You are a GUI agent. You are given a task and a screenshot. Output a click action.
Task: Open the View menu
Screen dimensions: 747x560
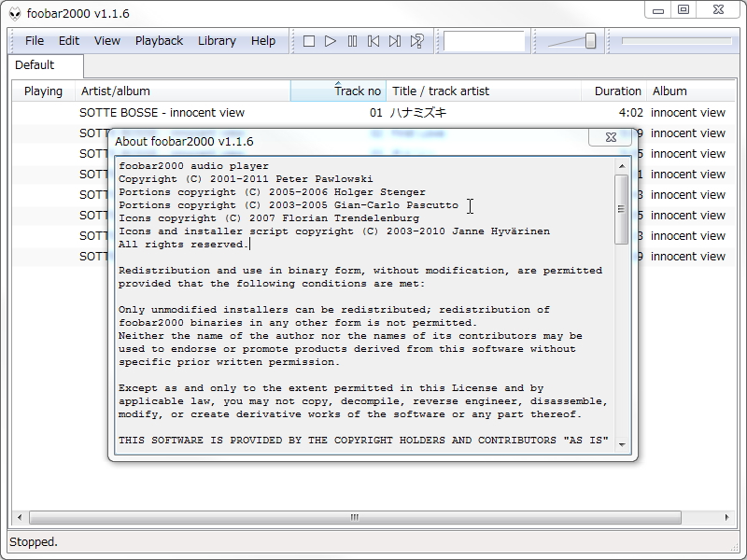pos(106,40)
